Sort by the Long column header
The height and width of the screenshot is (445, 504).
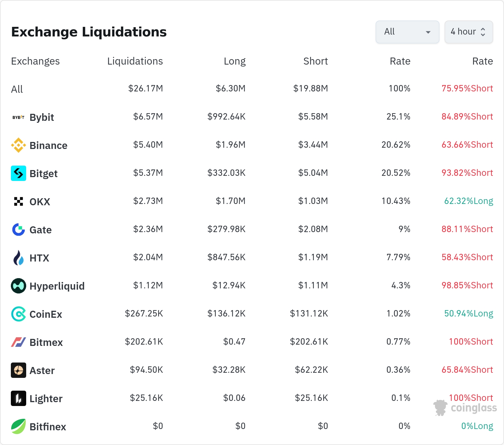[234, 61]
